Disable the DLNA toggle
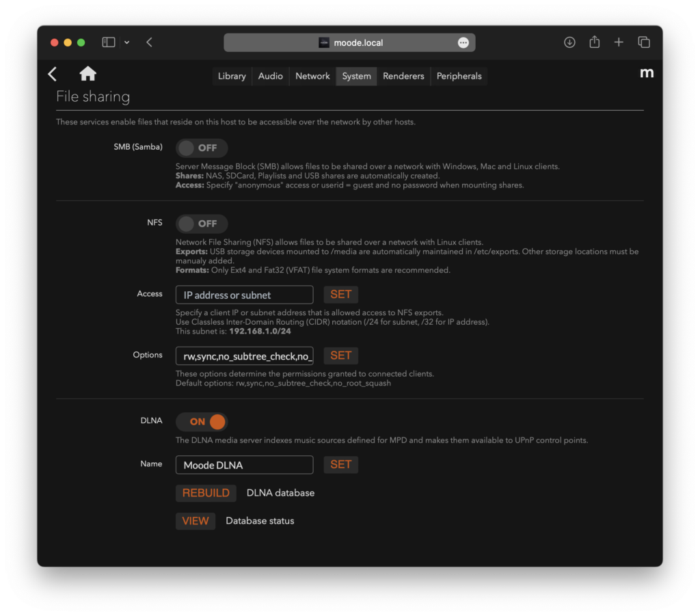The width and height of the screenshot is (700, 616). (201, 422)
